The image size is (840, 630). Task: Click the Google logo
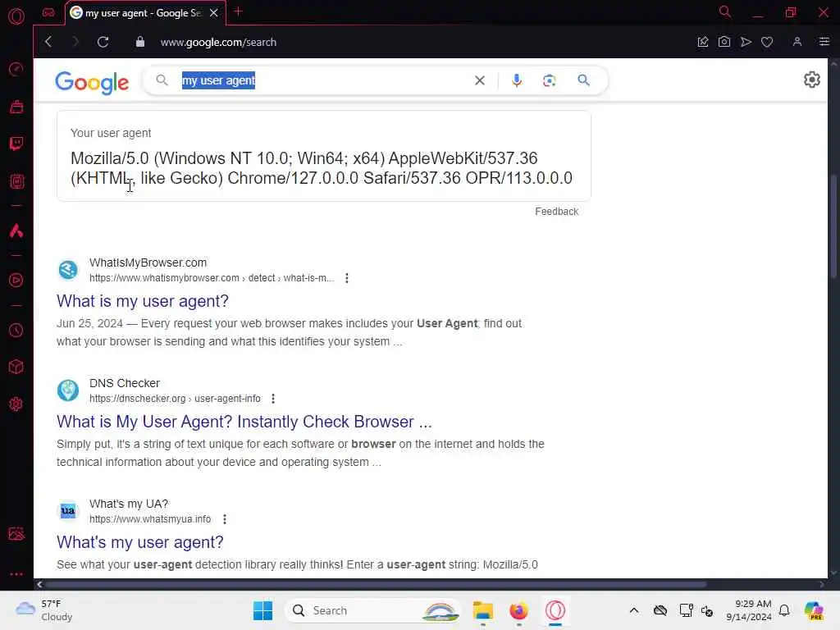[92, 82]
